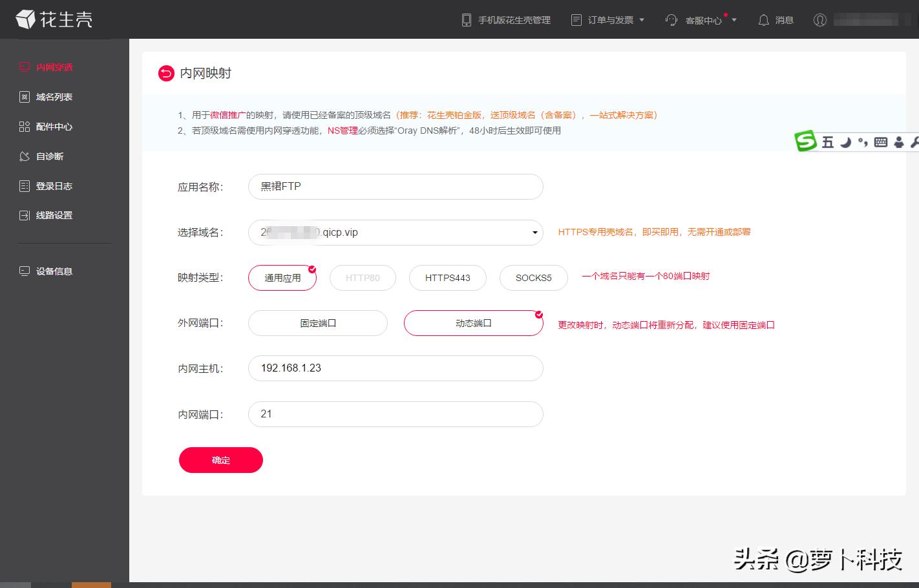Viewport: 919px width, 588px height.
Task: Click the red return arrow beside 内网映射
Action: (x=166, y=73)
